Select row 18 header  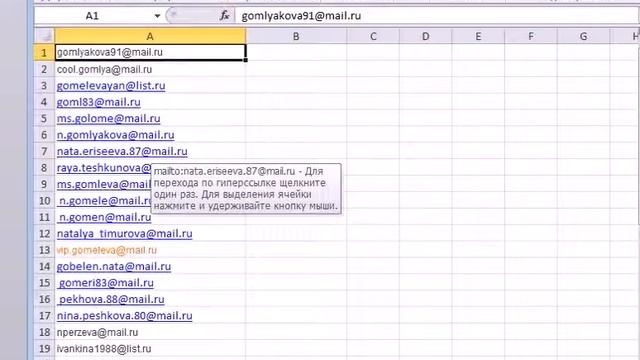(44, 332)
